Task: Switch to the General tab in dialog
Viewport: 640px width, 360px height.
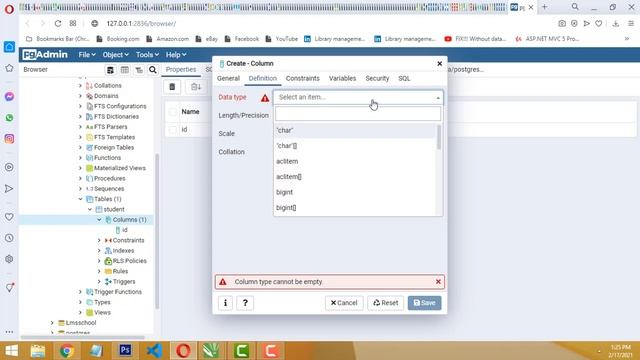Action: [228, 78]
